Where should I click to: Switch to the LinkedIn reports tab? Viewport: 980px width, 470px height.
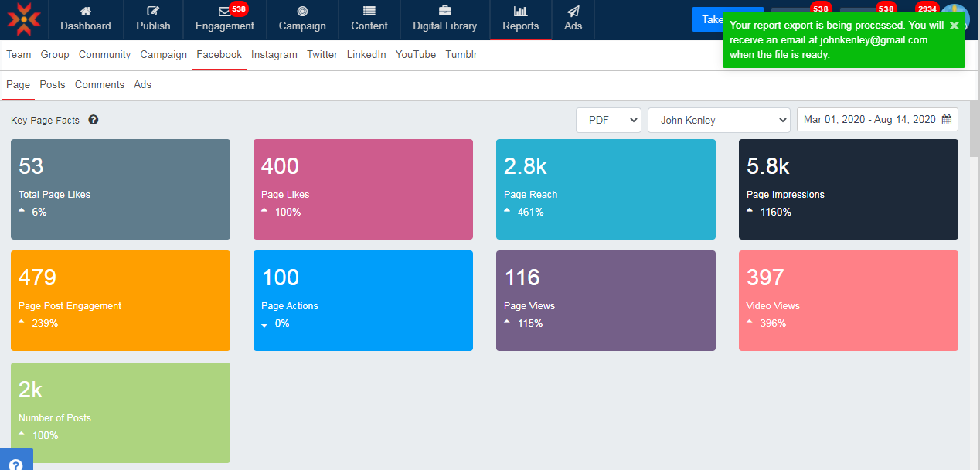(366, 55)
